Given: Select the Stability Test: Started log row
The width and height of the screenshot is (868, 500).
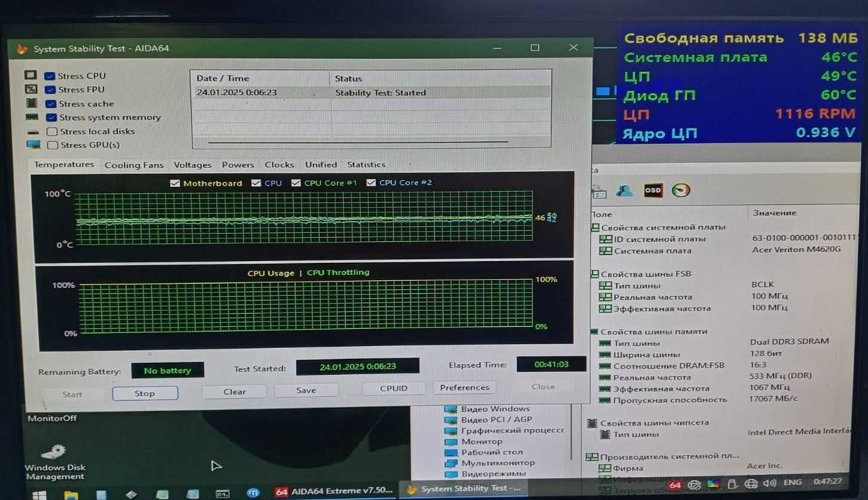Looking at the screenshot, I should (371, 93).
